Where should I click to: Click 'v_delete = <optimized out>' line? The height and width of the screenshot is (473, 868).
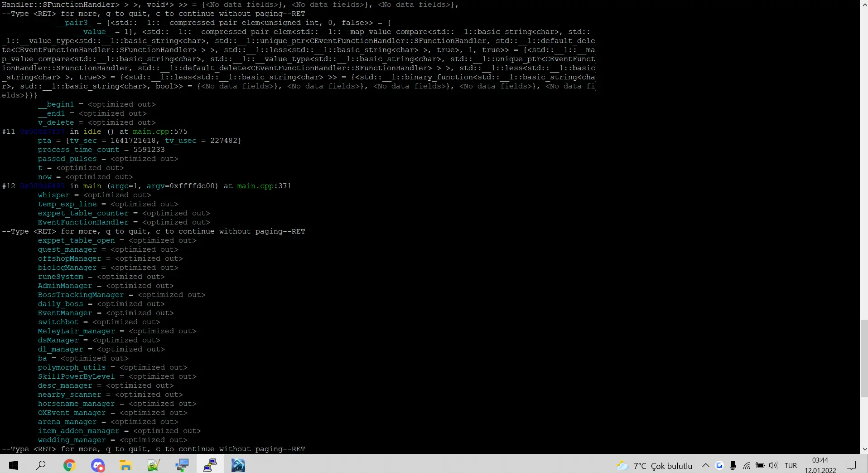click(x=97, y=122)
